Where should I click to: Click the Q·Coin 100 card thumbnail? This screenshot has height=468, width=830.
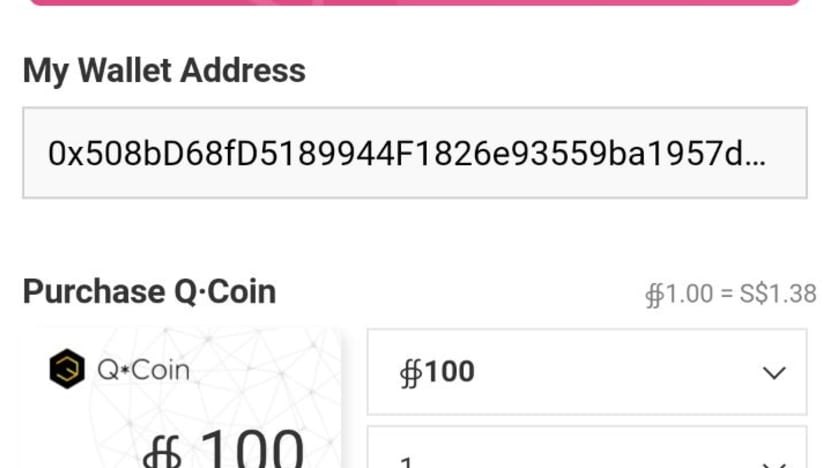click(182, 398)
